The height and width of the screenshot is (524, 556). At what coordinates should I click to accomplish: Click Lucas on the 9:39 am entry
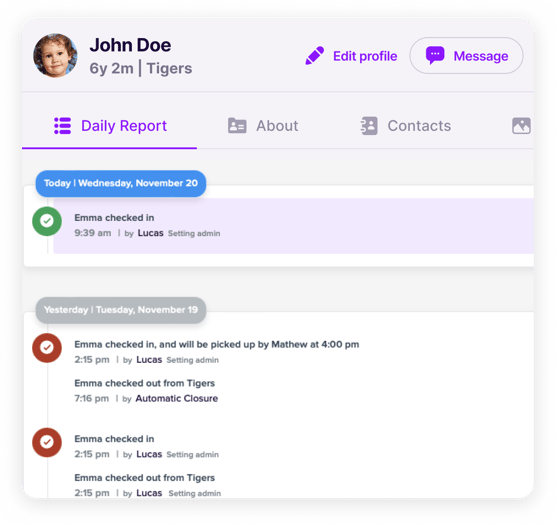[x=150, y=233]
